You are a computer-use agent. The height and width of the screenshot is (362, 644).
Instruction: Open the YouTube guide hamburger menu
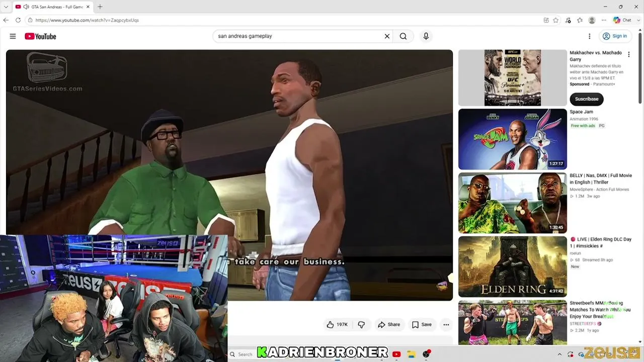tap(13, 36)
